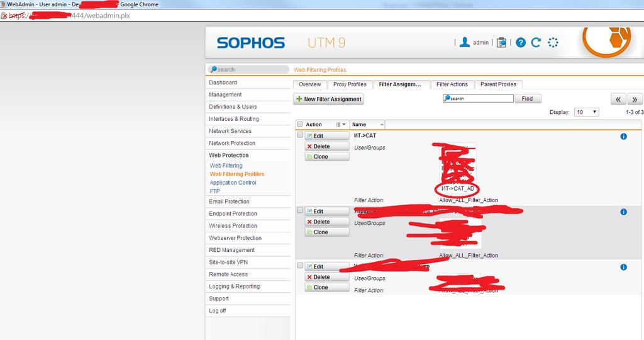644x340 pixels.
Task: Click the New Filter Assignment button
Action: [x=328, y=99]
